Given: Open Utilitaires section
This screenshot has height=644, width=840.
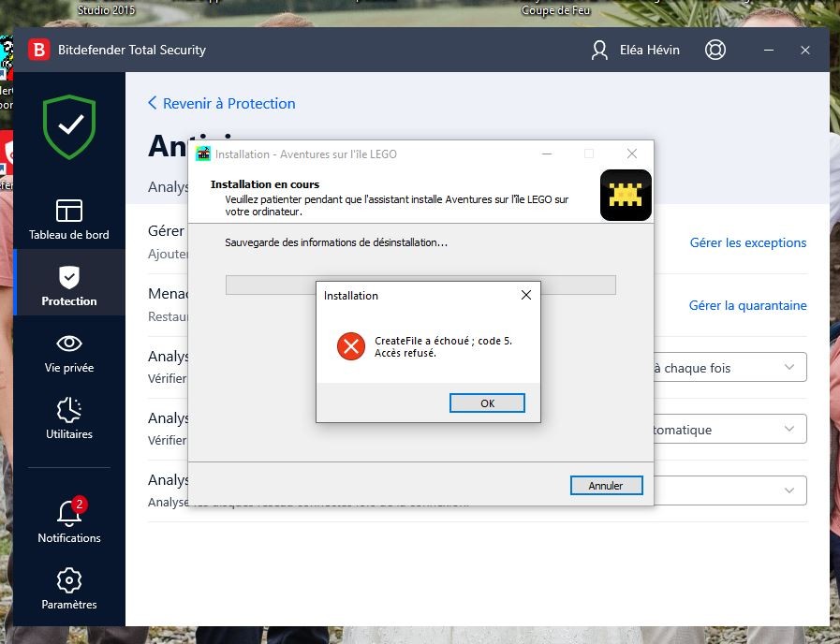Looking at the screenshot, I should pos(69,418).
